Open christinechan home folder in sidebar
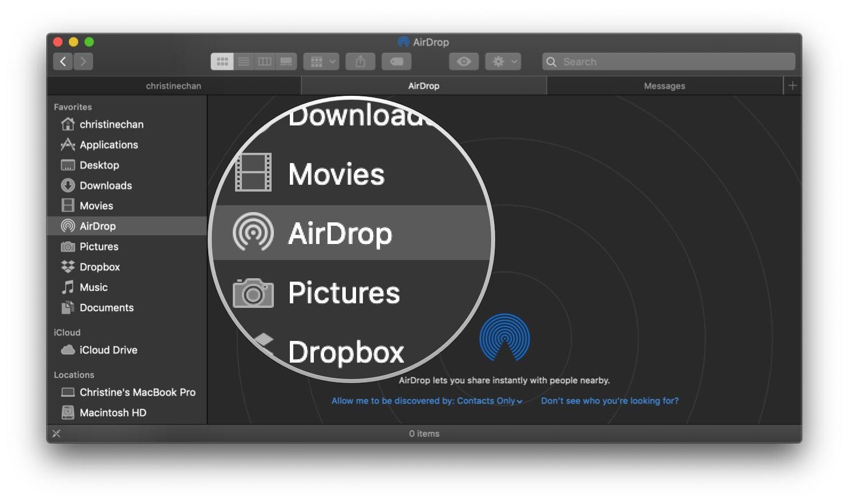Image resolution: width=849 pixels, height=504 pixels. (127, 124)
